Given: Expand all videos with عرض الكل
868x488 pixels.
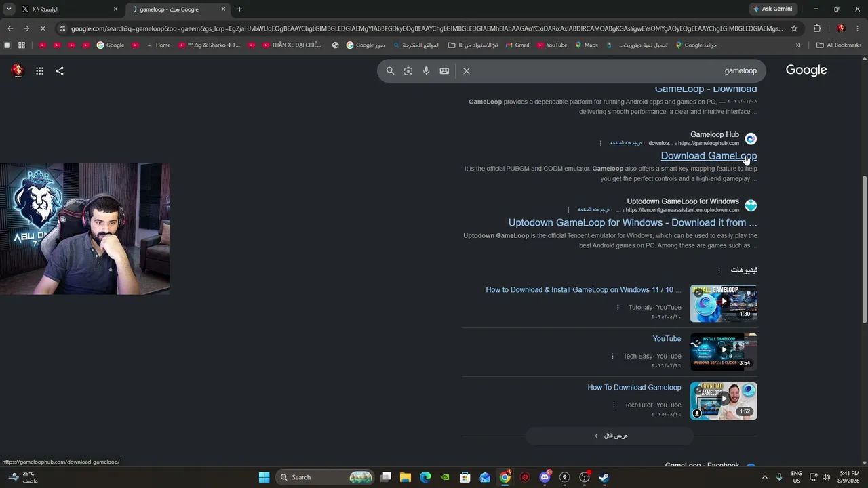Looking at the screenshot, I should [x=610, y=436].
